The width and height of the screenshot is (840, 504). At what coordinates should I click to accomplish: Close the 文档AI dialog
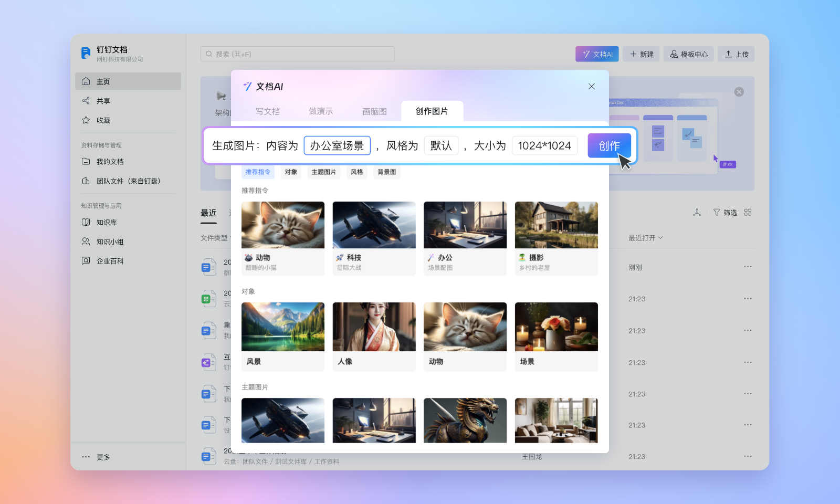[592, 87]
